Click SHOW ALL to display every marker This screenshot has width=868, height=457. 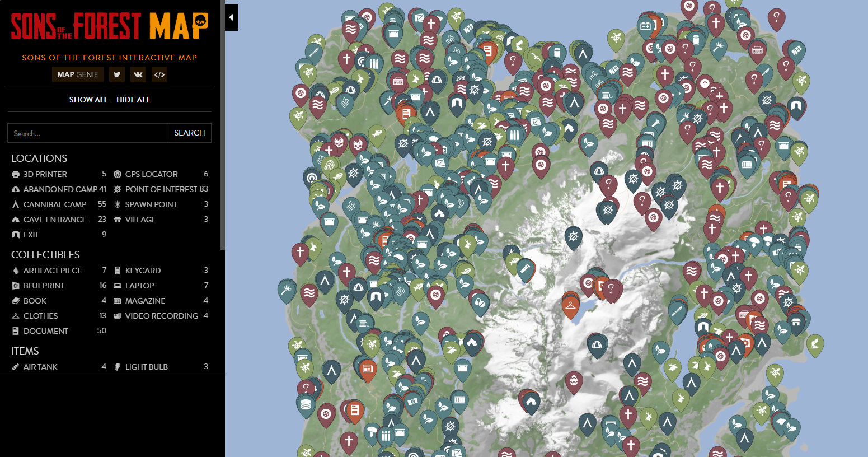pos(88,100)
